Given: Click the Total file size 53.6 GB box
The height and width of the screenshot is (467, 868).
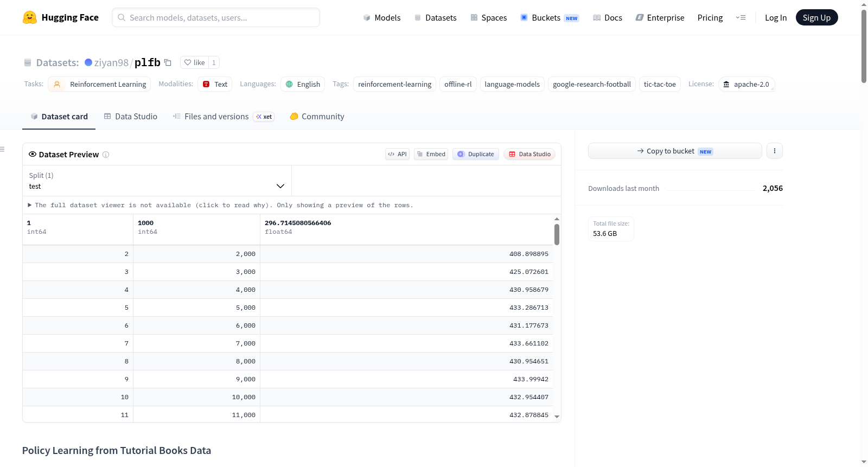Looking at the screenshot, I should click(611, 229).
